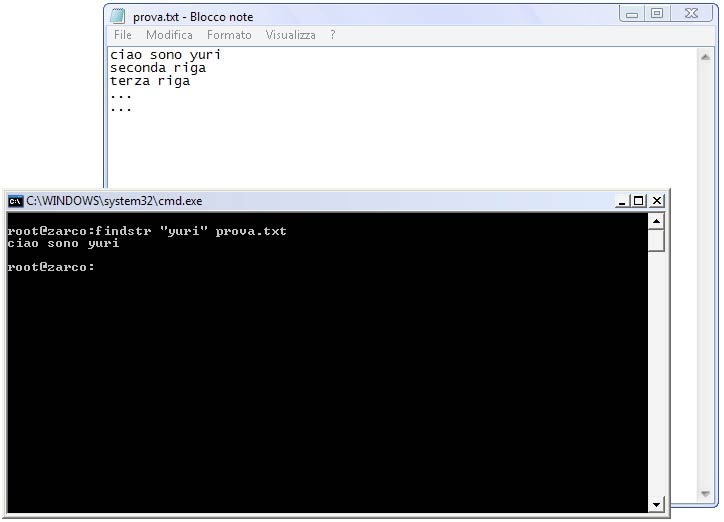This screenshot has width=724, height=522.
Task: Click the cmd.exe scrollbar up arrow
Action: pos(656,222)
